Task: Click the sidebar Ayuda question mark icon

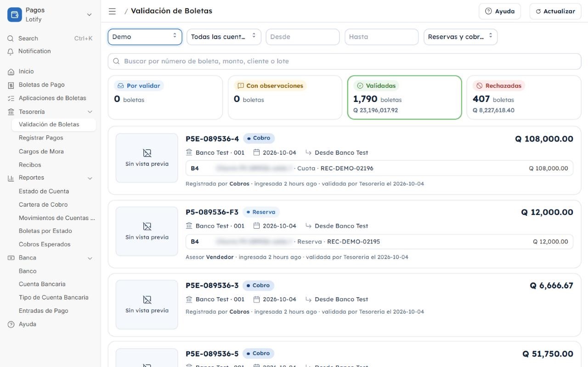Action: click(x=11, y=324)
